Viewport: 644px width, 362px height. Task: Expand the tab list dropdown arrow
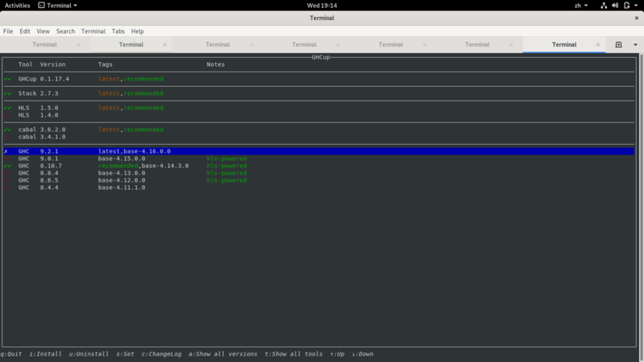tap(635, 44)
